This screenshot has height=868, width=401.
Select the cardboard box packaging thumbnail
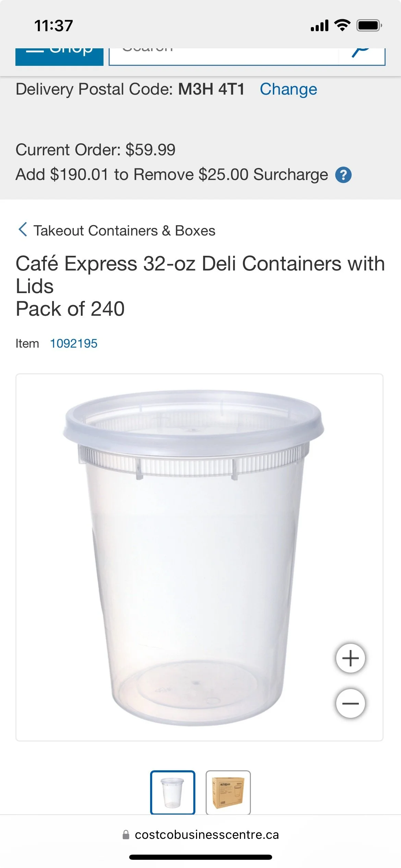point(228,792)
